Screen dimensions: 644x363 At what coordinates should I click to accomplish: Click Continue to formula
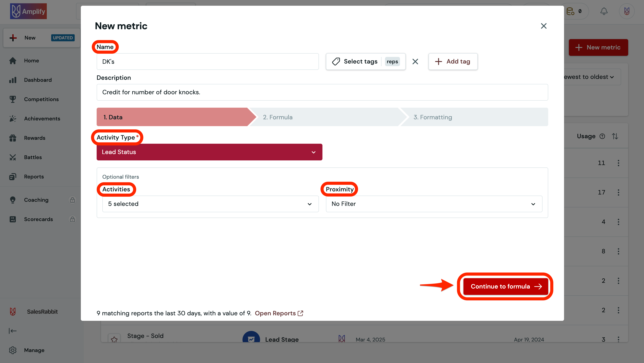(505, 287)
